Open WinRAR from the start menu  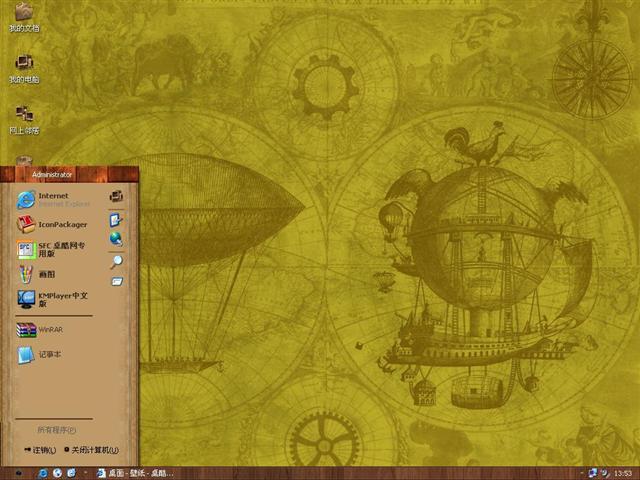click(48, 328)
